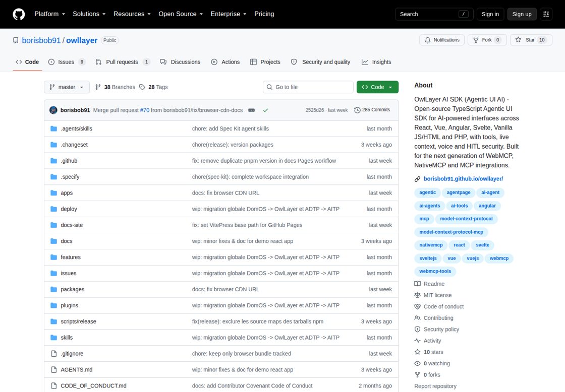
Task: Click the Sign up button
Action: [522, 14]
